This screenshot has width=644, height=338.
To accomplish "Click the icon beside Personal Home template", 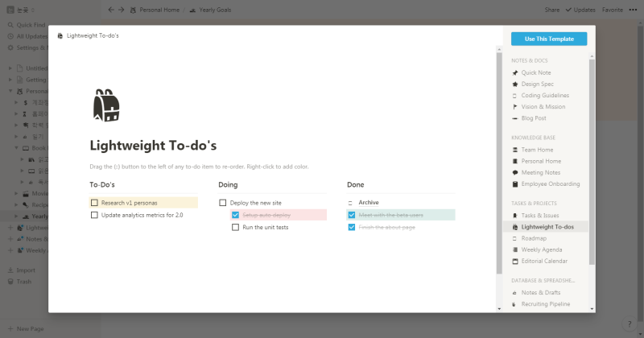I will tap(515, 162).
